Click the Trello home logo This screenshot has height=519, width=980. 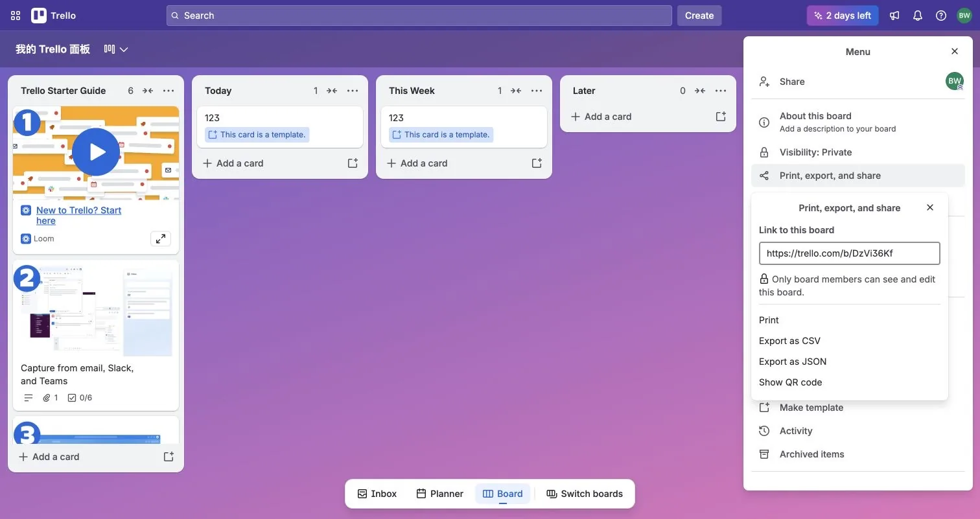coord(54,16)
